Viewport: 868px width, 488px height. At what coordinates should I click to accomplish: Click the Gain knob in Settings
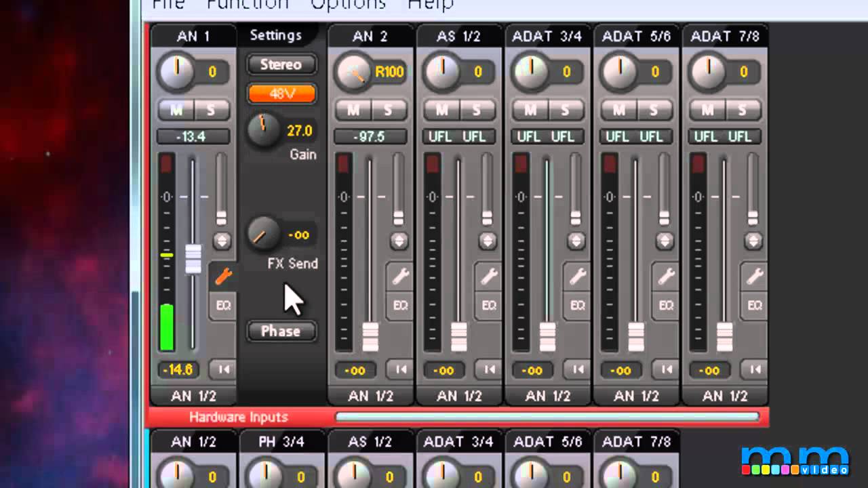coord(263,130)
